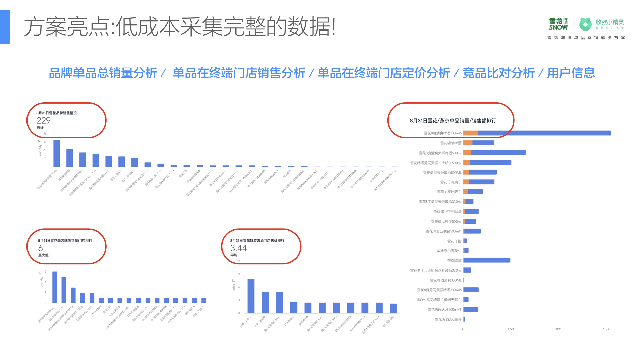Select the 品牌单品总销量分析 heading
644x362 pixels.
coord(103,73)
